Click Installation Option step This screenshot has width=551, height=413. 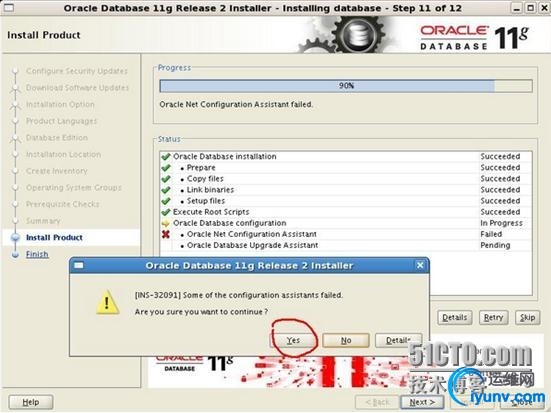click(60, 104)
